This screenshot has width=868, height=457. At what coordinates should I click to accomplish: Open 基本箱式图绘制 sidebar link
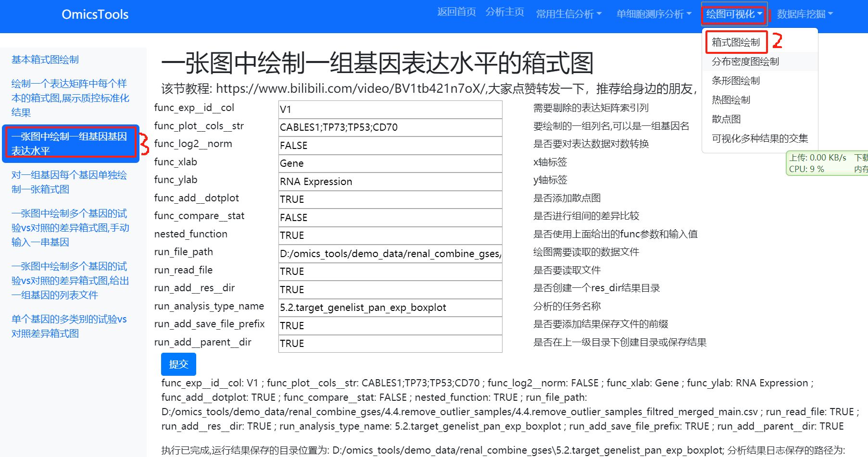45,60
